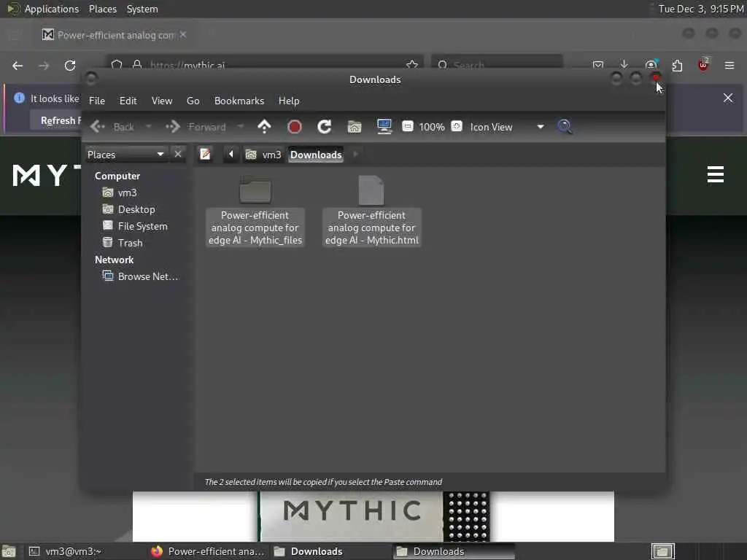Select the Power-efficient analog browser tab
This screenshot has width=747, height=560.
pyautogui.click(x=115, y=35)
